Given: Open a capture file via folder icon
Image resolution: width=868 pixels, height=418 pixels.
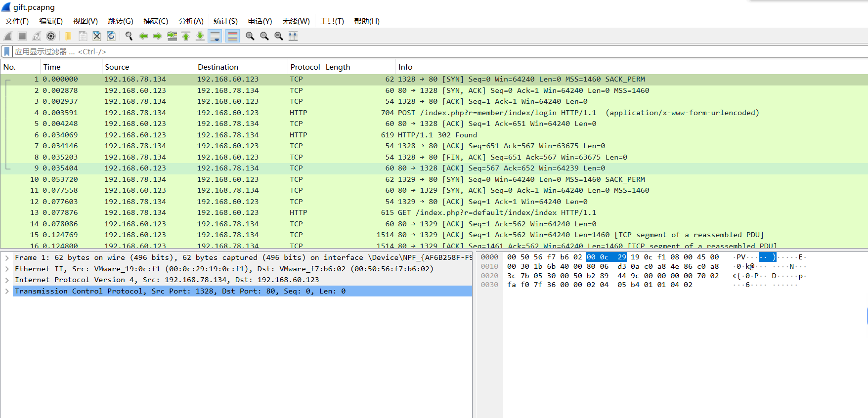Looking at the screenshot, I should [68, 36].
